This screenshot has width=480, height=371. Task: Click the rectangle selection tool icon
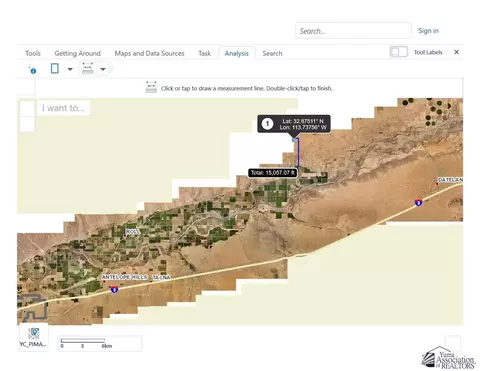(x=55, y=69)
